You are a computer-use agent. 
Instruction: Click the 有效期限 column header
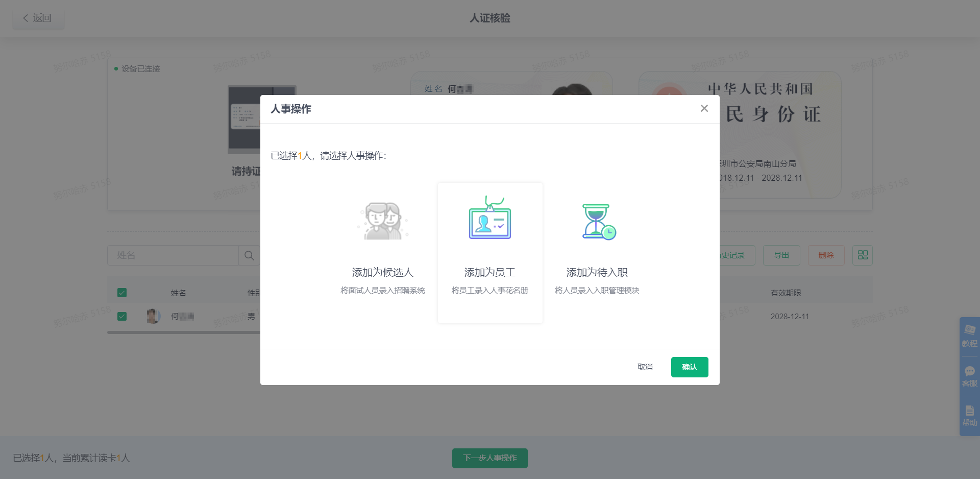pos(786,293)
